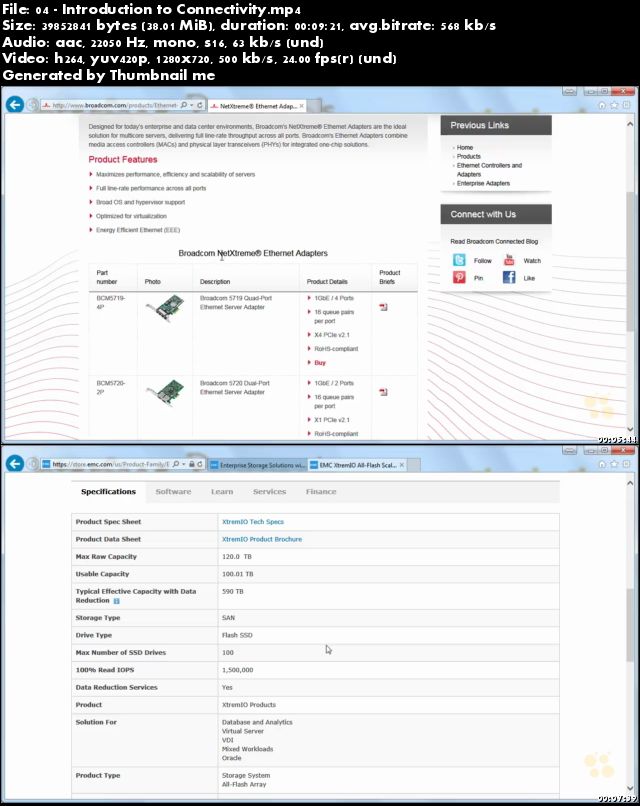This screenshot has height=806, width=640.
Task: Click scroll up arrow on EMC page
Action: (630, 483)
